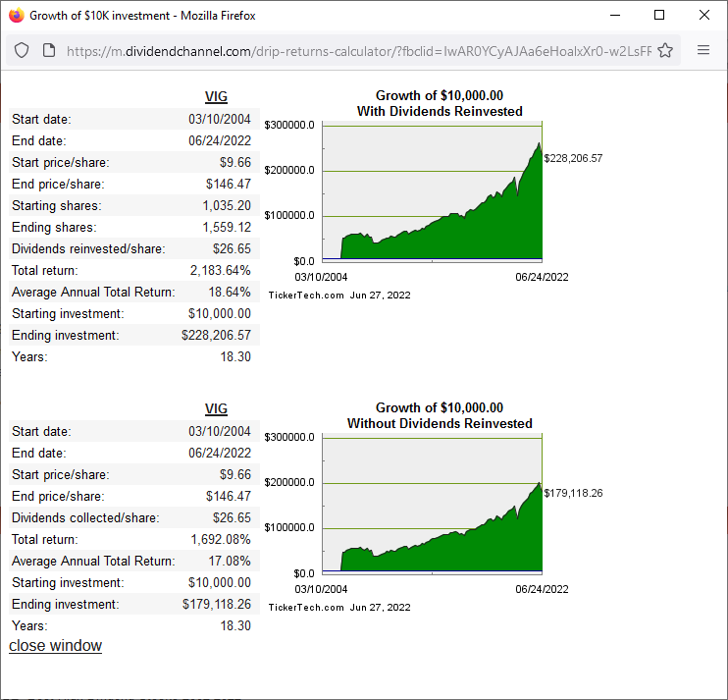Close the Firefox window with the X
This screenshot has width=728, height=700.
tap(704, 15)
